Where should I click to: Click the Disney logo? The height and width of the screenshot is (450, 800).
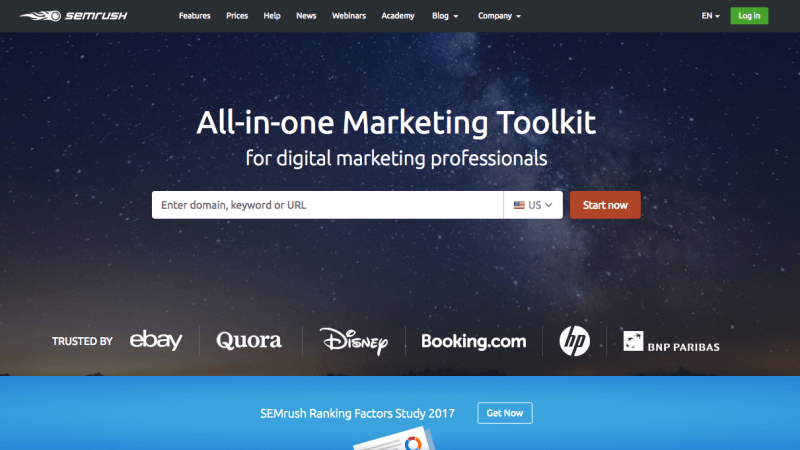click(x=354, y=341)
